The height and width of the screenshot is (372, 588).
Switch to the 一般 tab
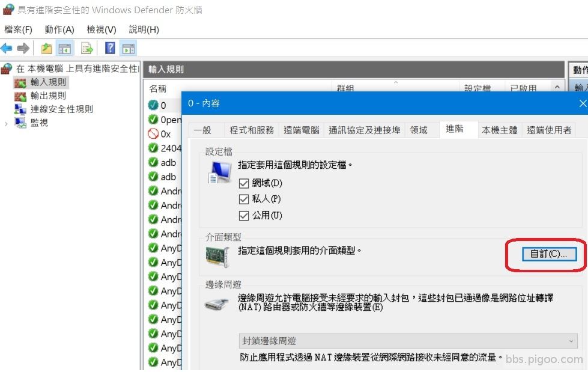coord(207,130)
